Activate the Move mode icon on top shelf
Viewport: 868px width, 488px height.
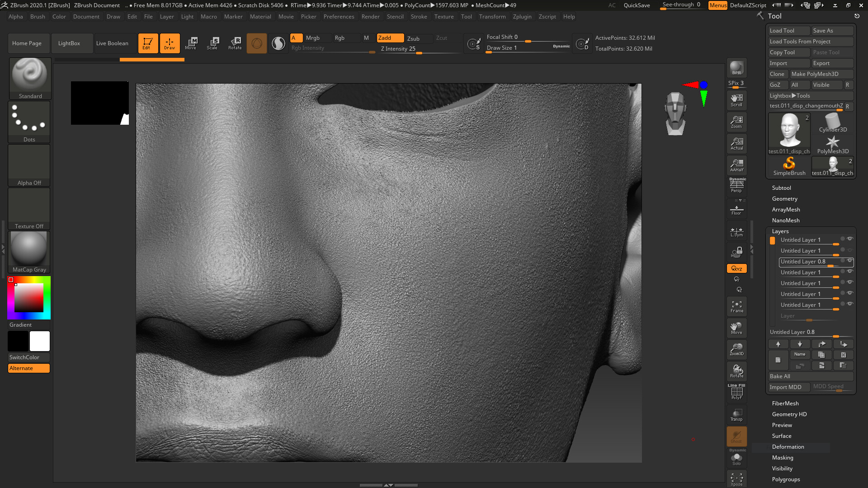(x=191, y=43)
